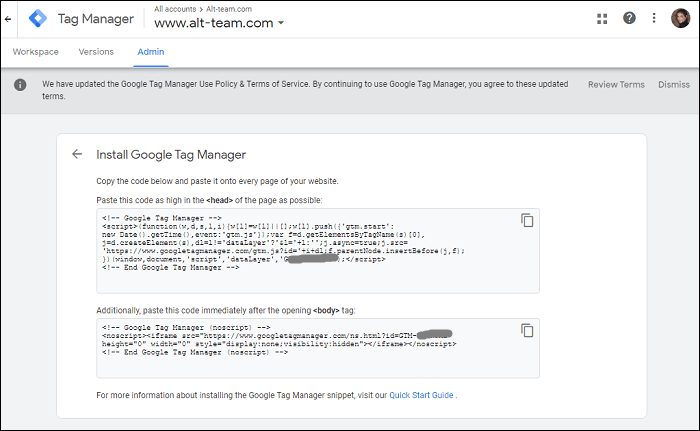This screenshot has height=431, width=700.
Task: Switch to the Workspace tab
Action: point(36,52)
